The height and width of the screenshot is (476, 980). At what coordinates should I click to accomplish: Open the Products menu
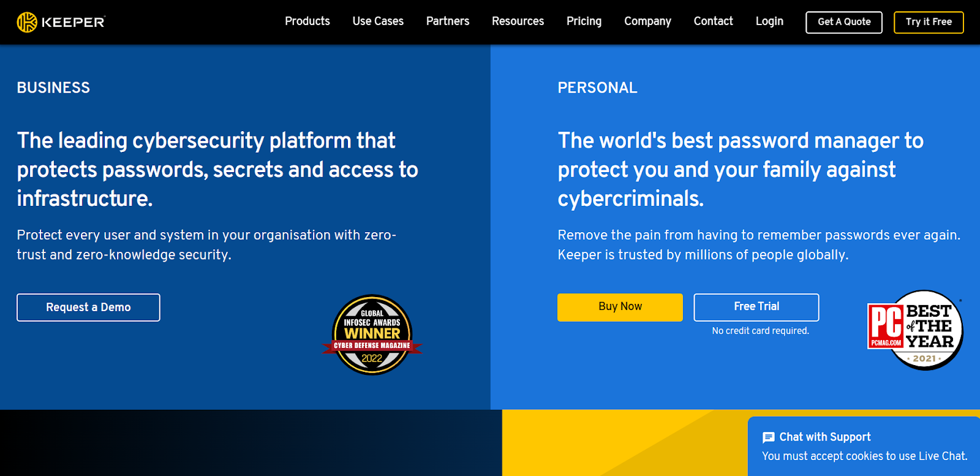point(307,21)
